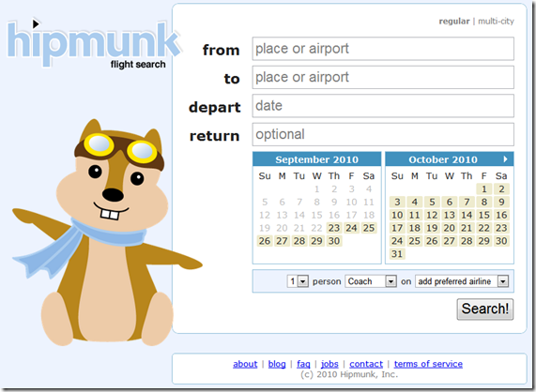Select October 22 in calendar

tap(484, 228)
